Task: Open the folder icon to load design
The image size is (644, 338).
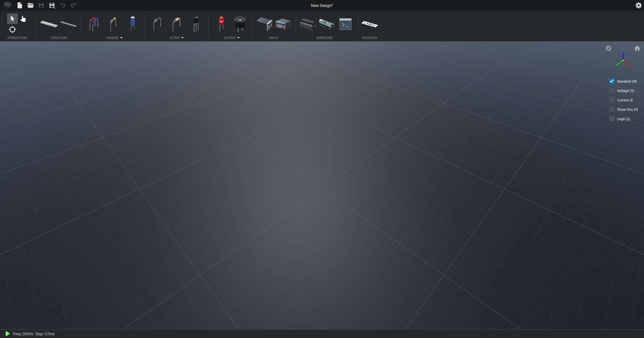Action: [x=31, y=5]
